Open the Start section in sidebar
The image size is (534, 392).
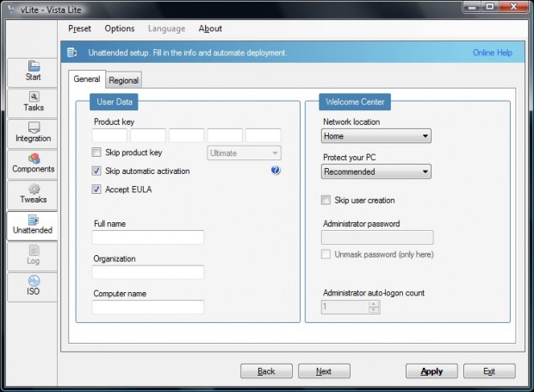[x=33, y=72]
